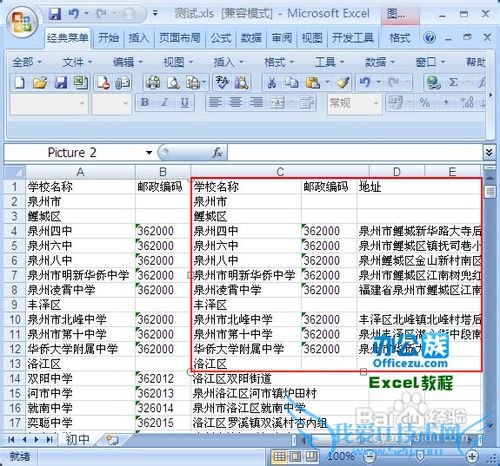Click the Cut scissors icon
Viewport: 500px width, 466px height.
[272, 83]
